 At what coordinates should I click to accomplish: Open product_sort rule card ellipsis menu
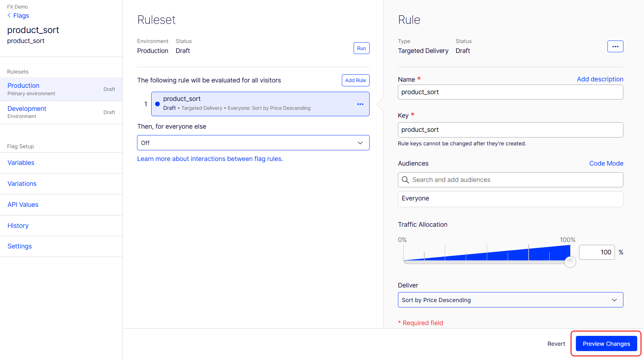360,104
